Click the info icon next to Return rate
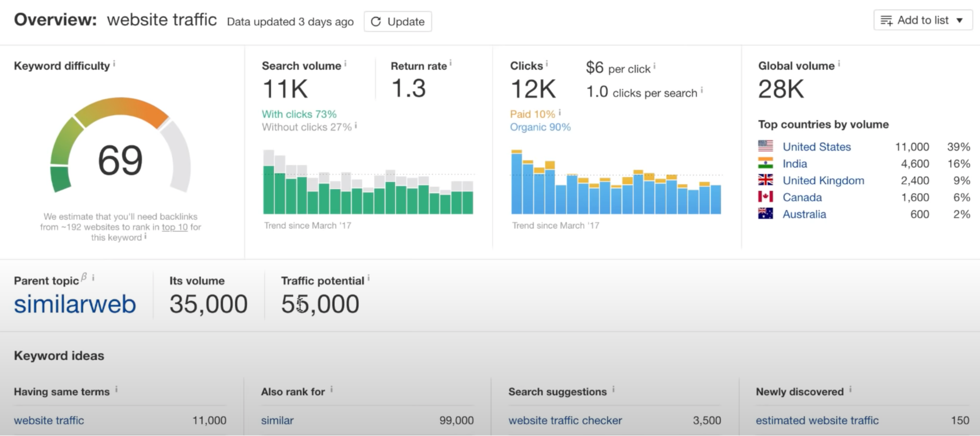 451,63
